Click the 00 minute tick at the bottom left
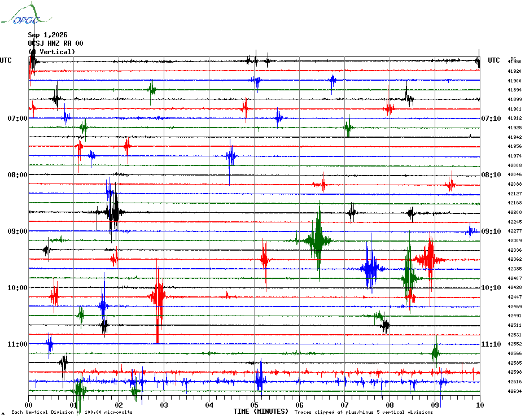The image size is (525, 420). point(28,405)
